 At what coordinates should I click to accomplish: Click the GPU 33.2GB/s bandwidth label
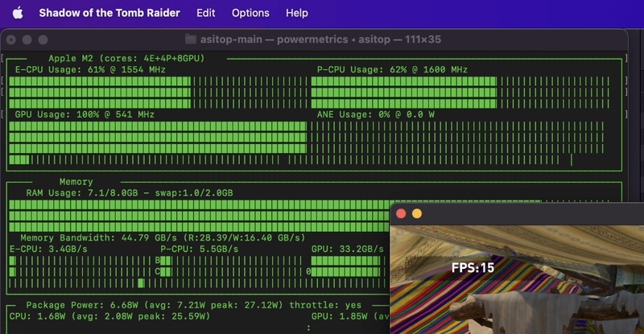point(348,249)
